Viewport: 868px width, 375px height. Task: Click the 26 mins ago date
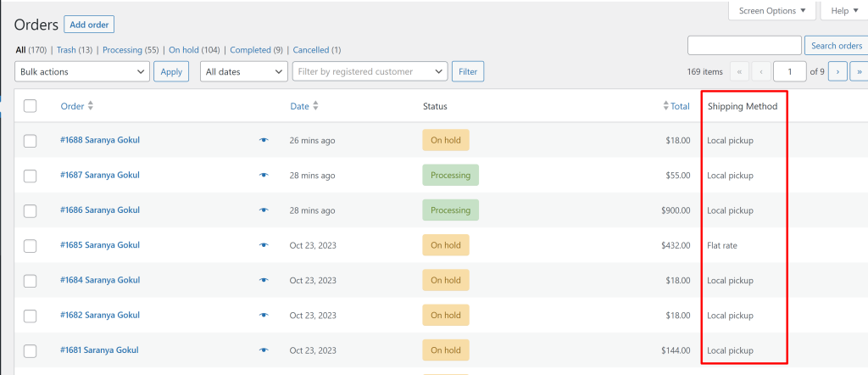(312, 141)
